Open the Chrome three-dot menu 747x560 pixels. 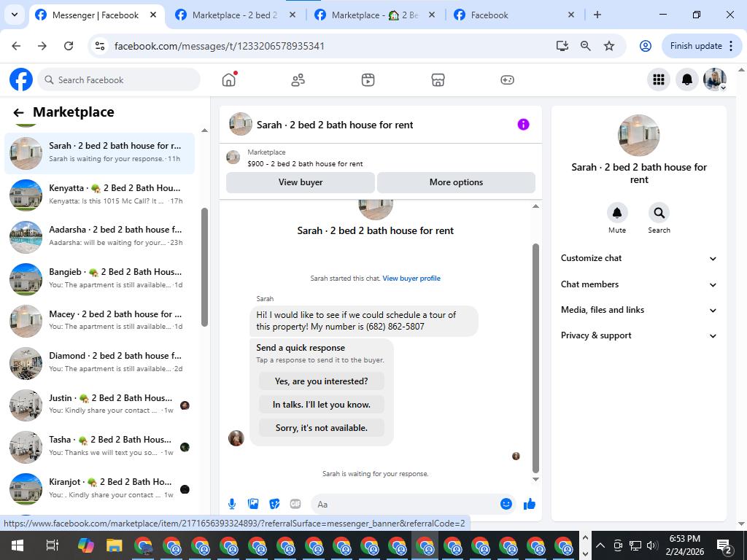click(x=731, y=46)
